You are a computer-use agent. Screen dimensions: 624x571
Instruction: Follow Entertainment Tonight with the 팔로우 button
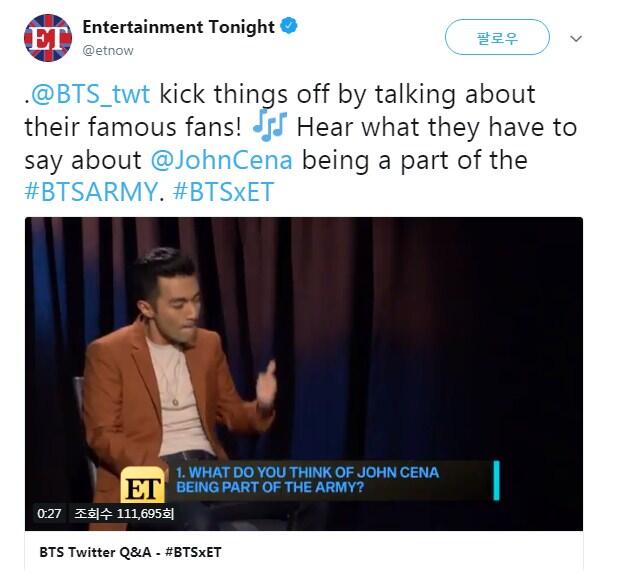[x=497, y=37]
